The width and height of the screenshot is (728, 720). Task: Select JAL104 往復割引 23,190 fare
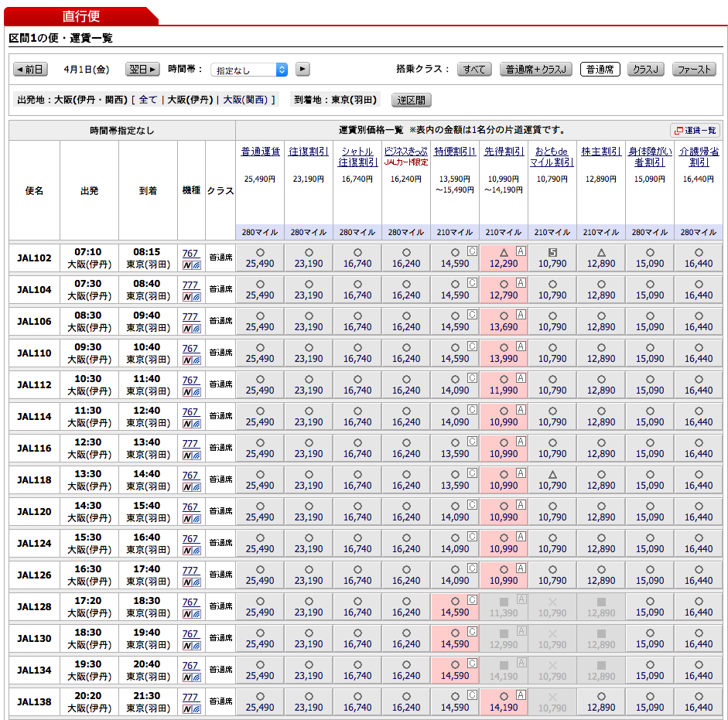point(309,290)
